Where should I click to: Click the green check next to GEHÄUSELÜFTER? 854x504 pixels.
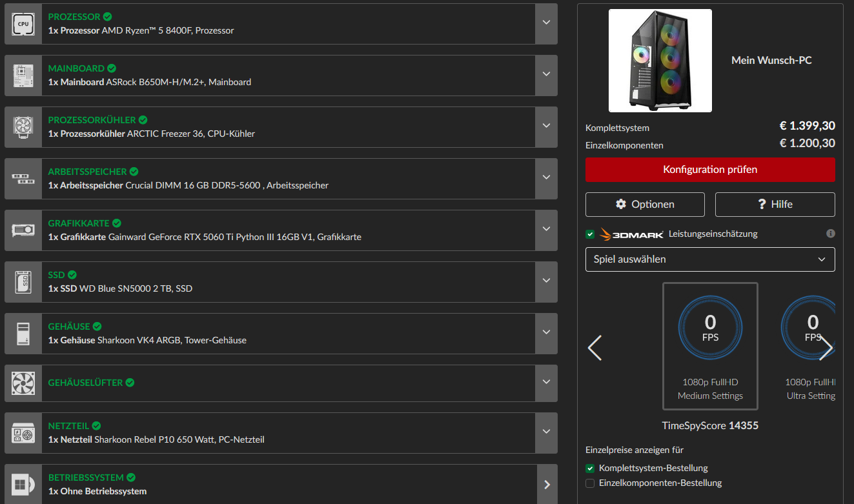click(x=130, y=383)
